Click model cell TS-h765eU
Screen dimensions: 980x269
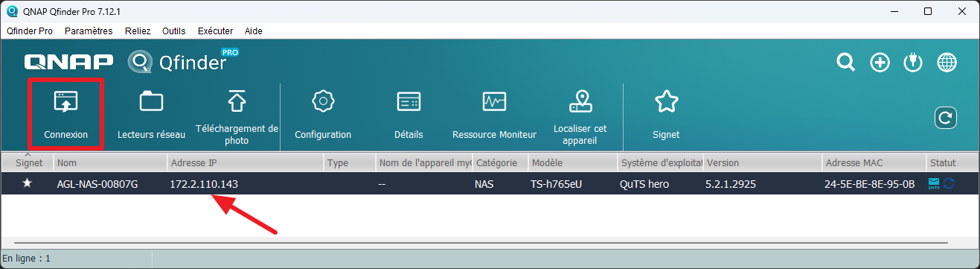pyautogui.click(x=557, y=183)
